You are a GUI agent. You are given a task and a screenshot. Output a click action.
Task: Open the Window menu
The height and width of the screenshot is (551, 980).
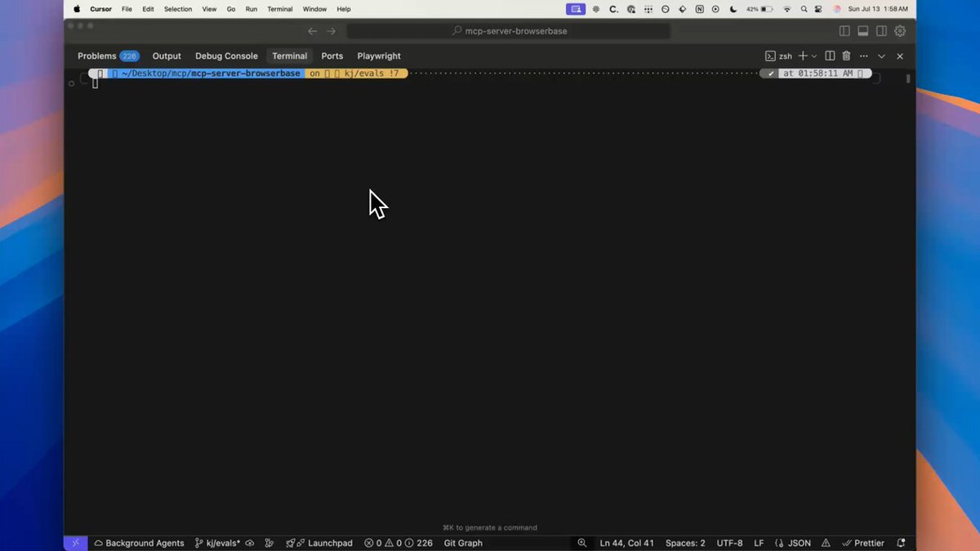(314, 9)
